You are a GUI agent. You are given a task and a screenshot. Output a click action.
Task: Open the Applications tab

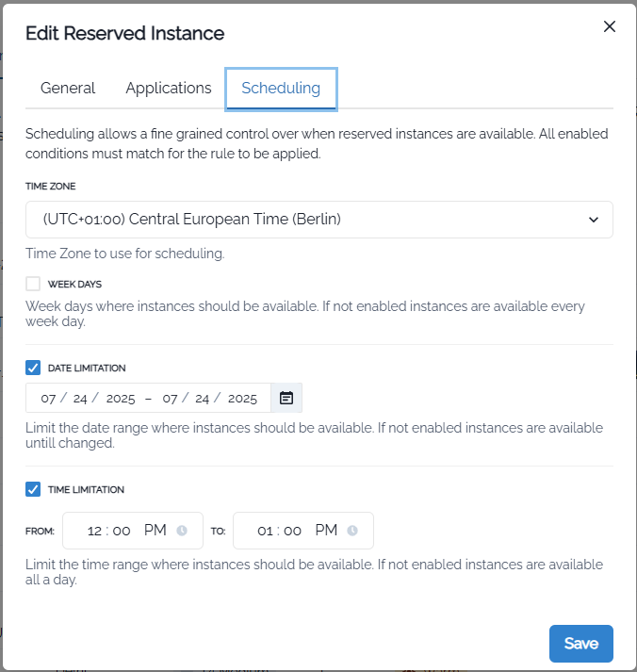tap(169, 89)
